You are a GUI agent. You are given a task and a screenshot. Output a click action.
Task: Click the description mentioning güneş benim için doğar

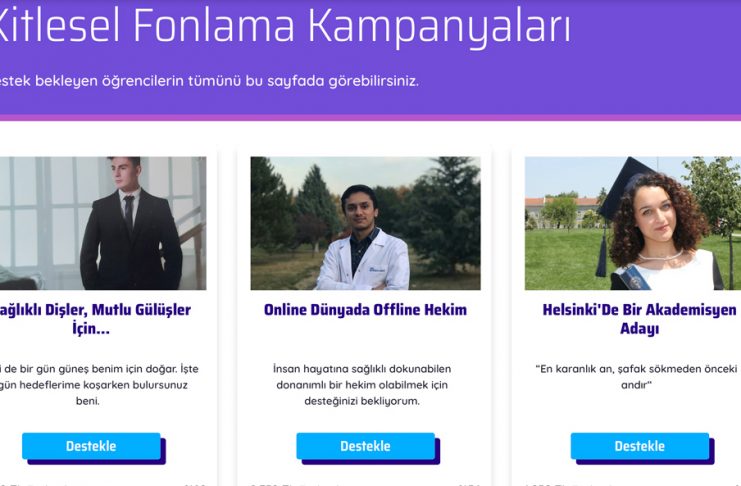tap(97, 385)
